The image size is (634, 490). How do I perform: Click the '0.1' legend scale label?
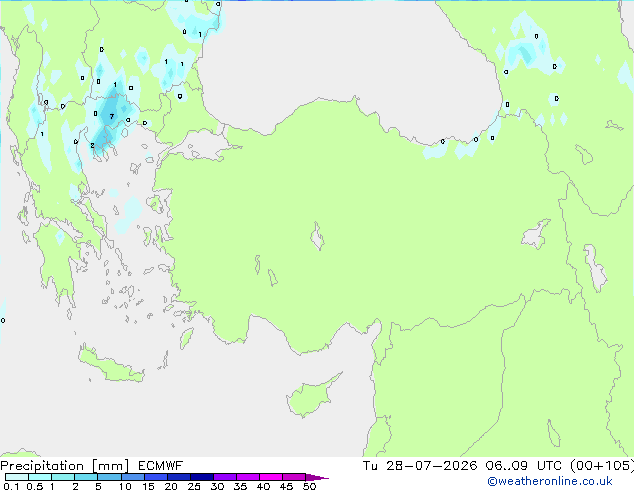[11, 486]
